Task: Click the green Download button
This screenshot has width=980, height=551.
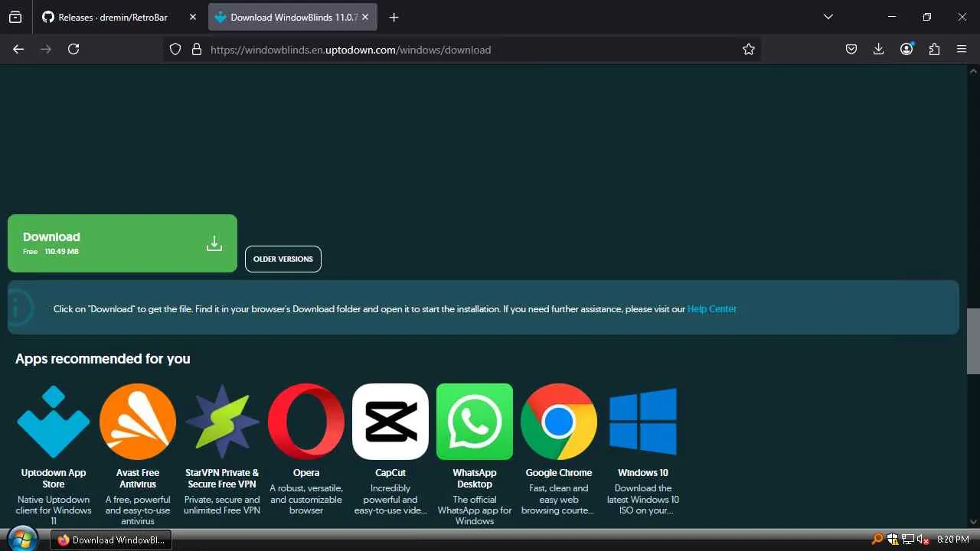Action: point(122,243)
